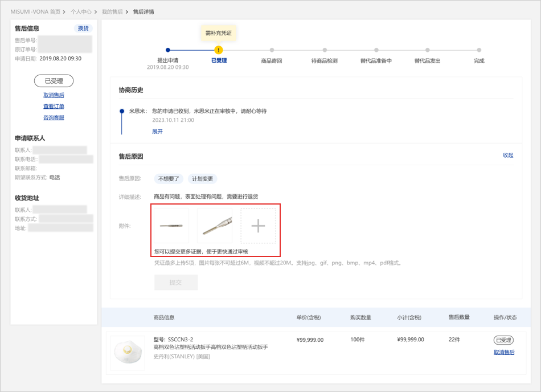The height and width of the screenshot is (392, 541).
Task: Click 取消售后 in product row
Action: coord(504,352)
